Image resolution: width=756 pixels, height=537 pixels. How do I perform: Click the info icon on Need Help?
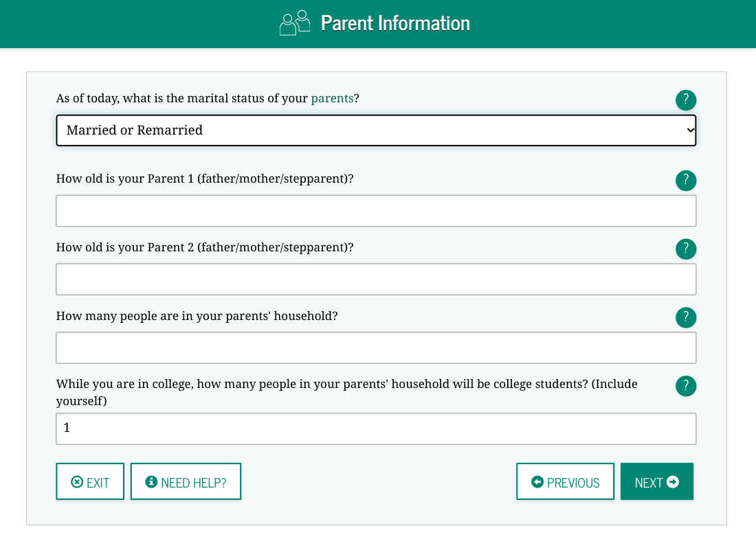coord(151,481)
